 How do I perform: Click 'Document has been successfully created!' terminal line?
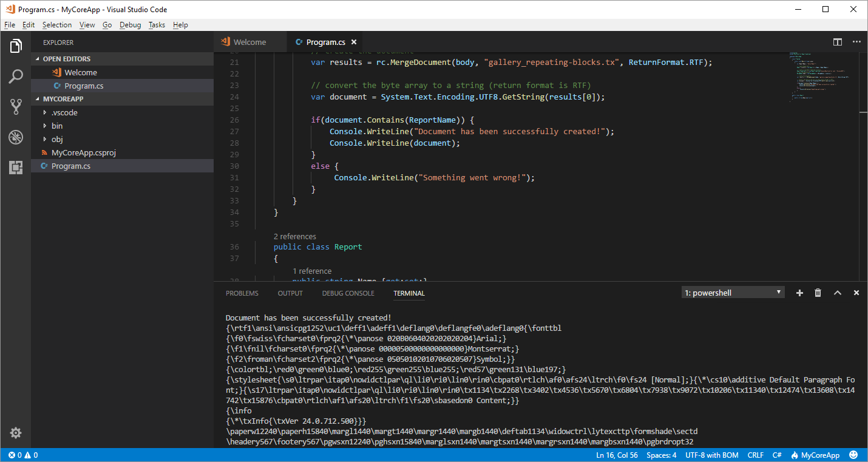click(308, 318)
